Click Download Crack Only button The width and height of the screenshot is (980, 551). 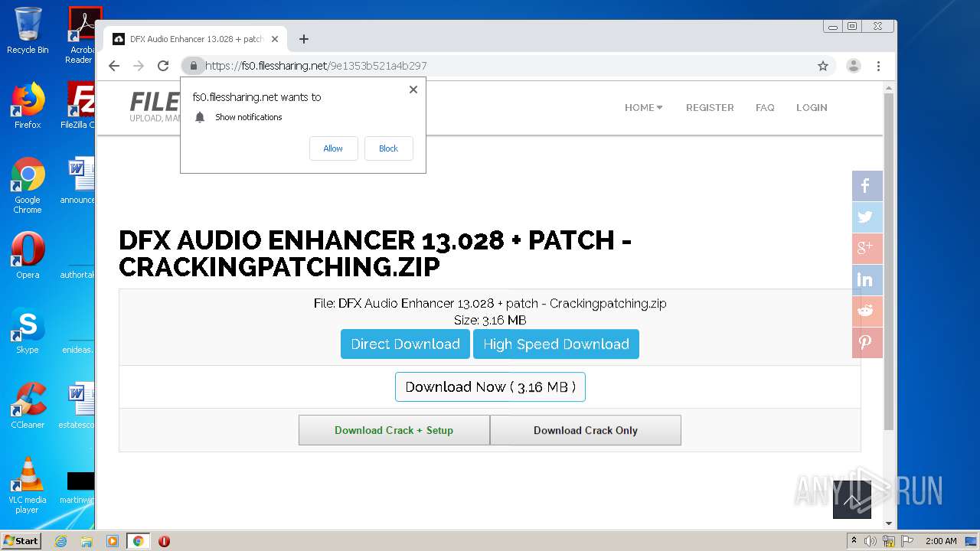tap(586, 430)
